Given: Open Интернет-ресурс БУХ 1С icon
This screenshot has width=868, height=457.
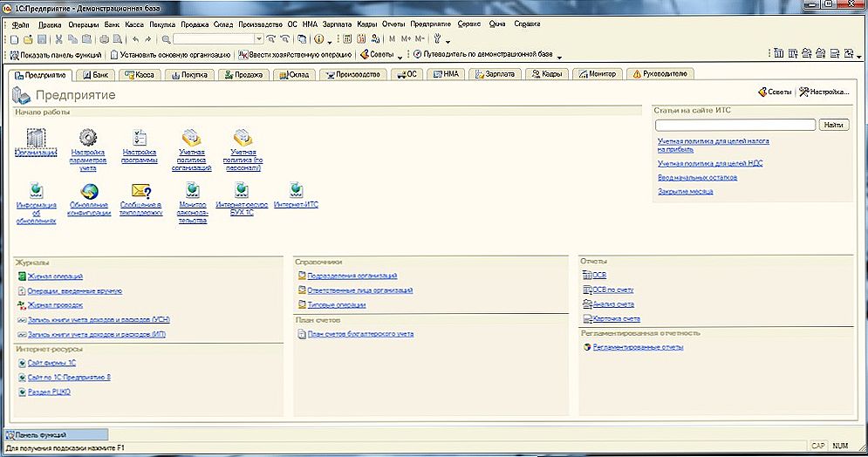Looking at the screenshot, I should pos(242,200).
